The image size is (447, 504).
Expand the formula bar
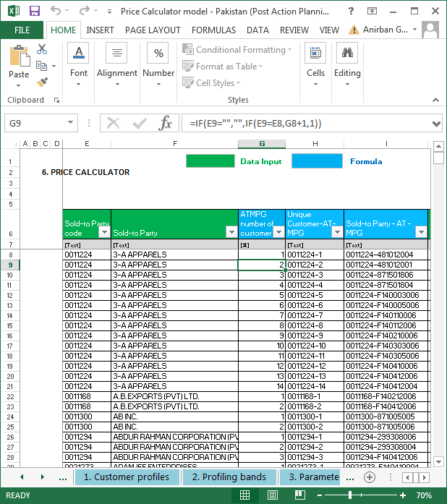pos(435,124)
